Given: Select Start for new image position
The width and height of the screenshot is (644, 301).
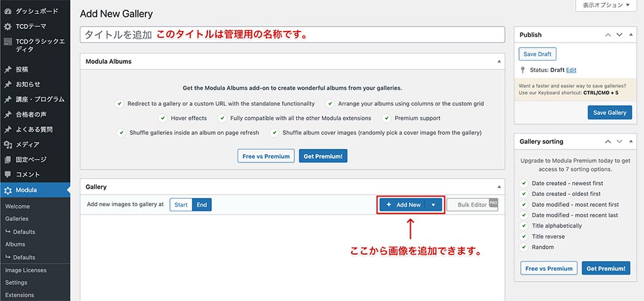Looking at the screenshot, I should [181, 205].
